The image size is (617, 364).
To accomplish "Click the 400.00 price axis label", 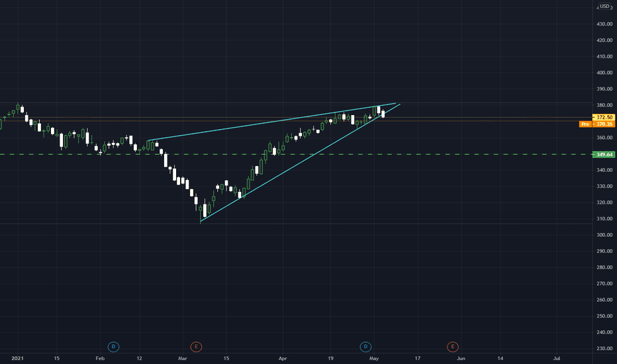I will 604,73.
